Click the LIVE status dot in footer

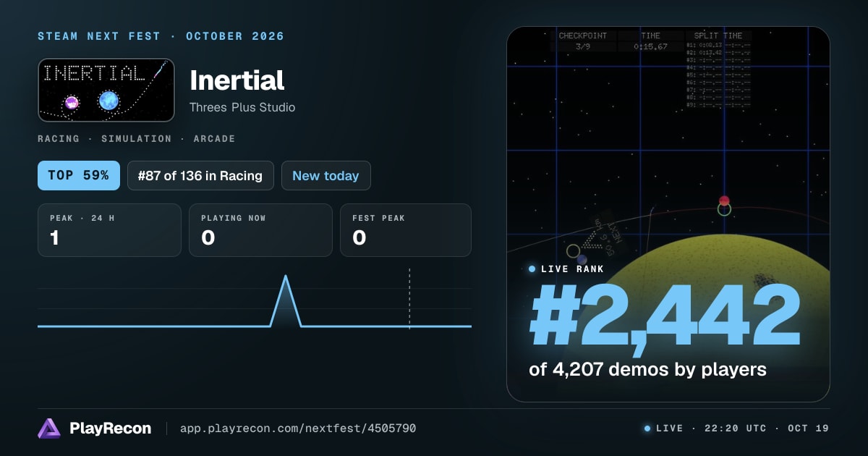coord(647,428)
